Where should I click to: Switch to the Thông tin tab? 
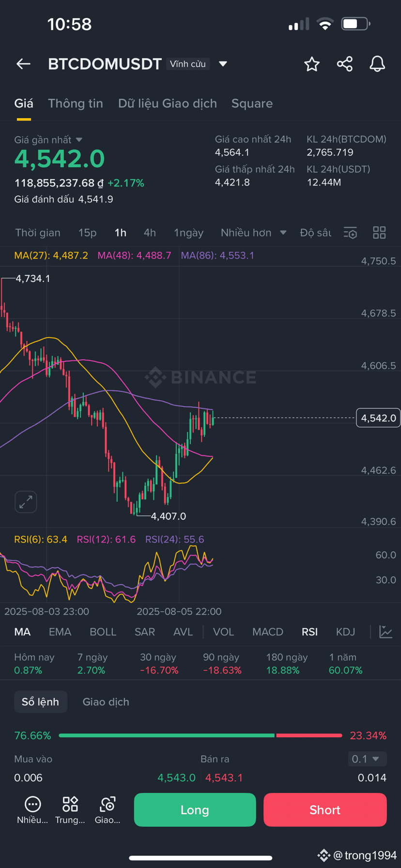point(76,104)
